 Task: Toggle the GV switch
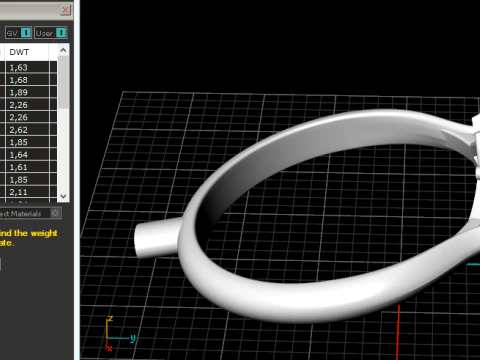coord(18,33)
